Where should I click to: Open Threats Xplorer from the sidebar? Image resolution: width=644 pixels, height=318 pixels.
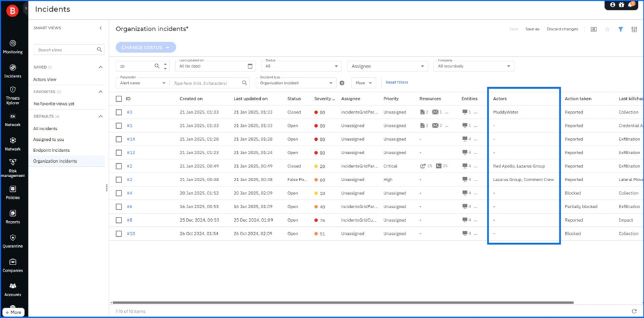pyautogui.click(x=13, y=93)
